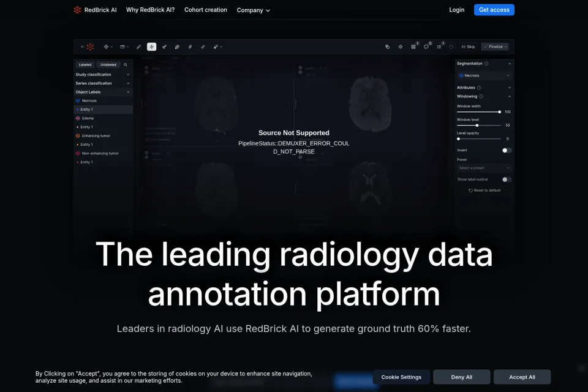Select the highlighted lightning bolt tool
Image resolution: width=588 pixels, height=392 pixels.
pos(151,47)
